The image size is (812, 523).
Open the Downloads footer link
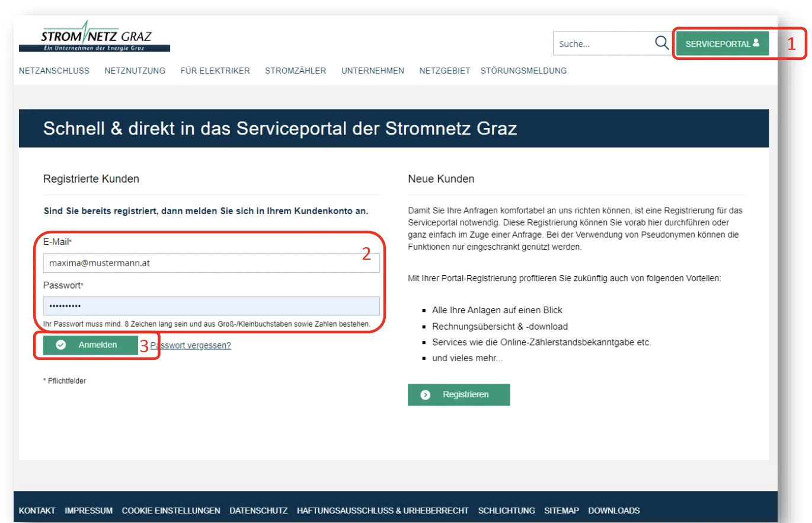click(614, 511)
